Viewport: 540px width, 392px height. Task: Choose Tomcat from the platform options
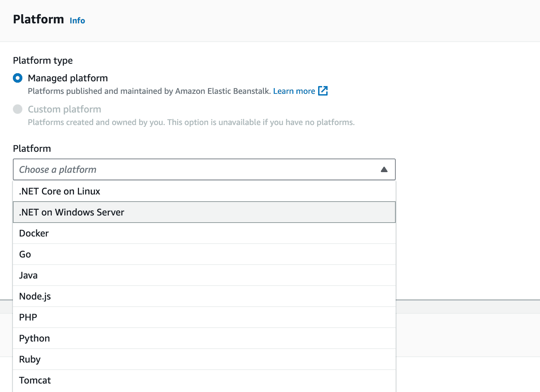click(204, 380)
